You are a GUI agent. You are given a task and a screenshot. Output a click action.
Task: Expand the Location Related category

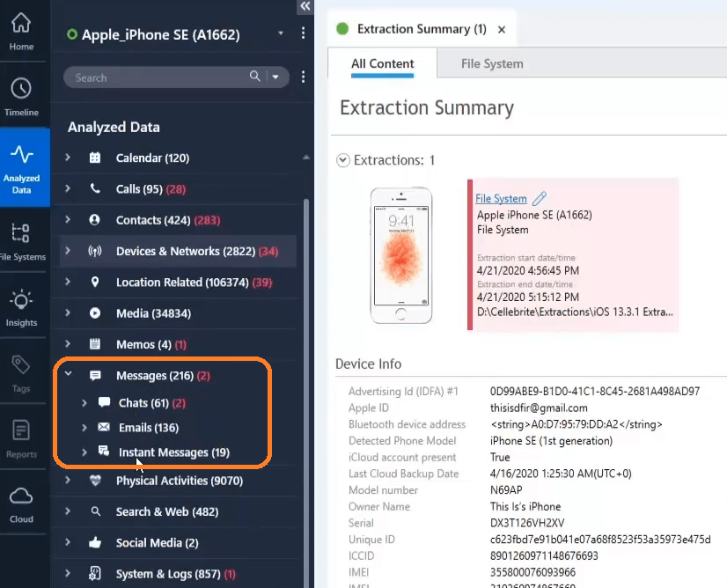coord(68,282)
